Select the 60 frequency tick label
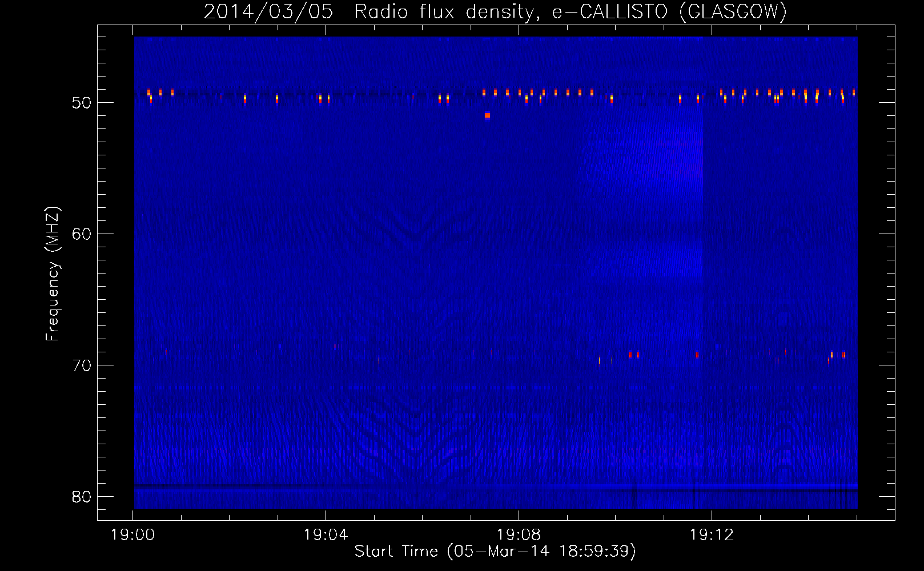 point(82,235)
